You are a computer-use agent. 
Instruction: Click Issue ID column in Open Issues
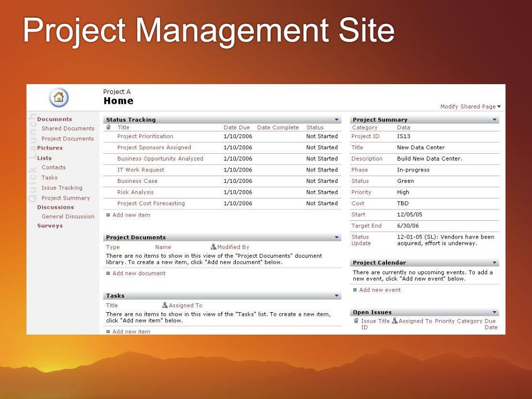[368, 324]
